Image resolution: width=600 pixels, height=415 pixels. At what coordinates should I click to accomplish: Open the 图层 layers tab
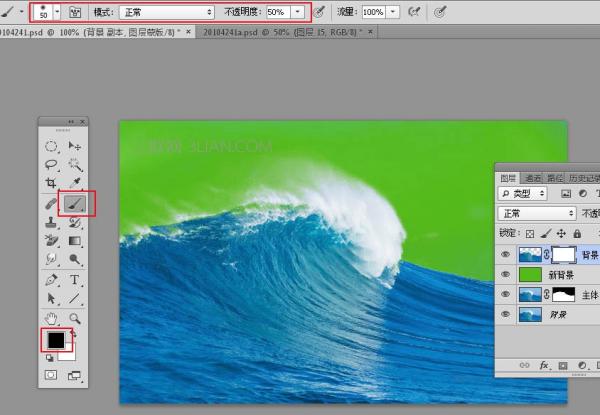click(x=508, y=178)
